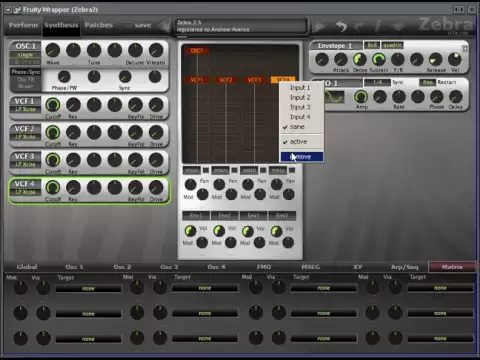Choose Input 4 from the context menu
Screen dimensions: 480x360
pos(301,117)
